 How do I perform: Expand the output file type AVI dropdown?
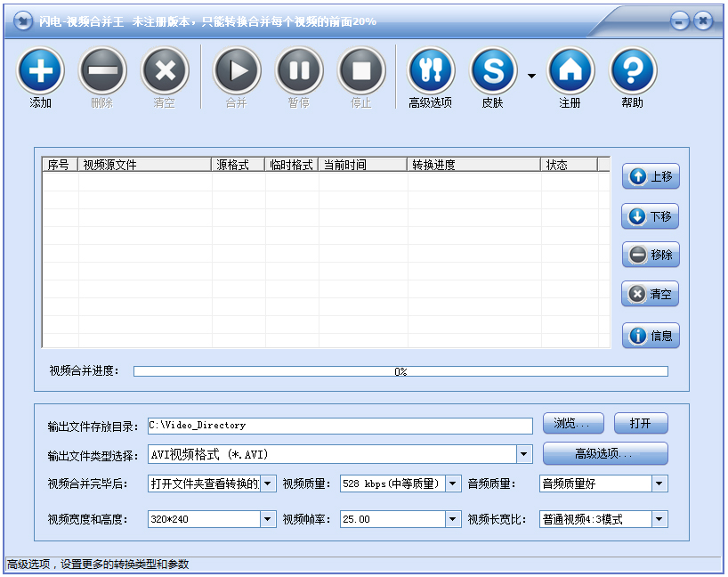[x=524, y=455]
